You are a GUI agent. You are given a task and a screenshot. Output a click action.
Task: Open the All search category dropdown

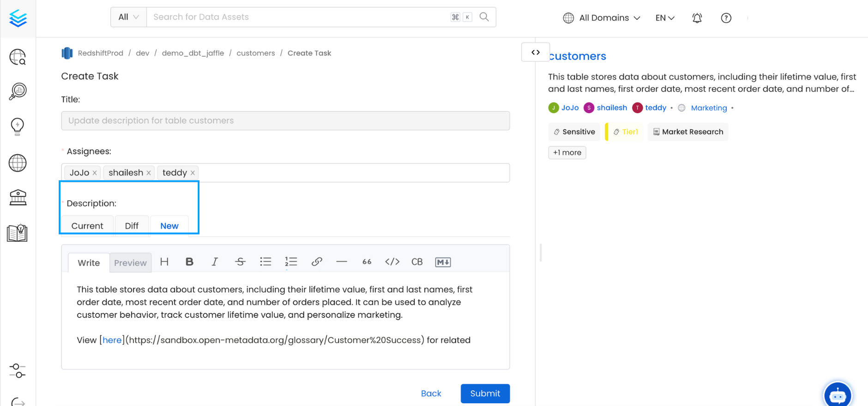tap(129, 17)
